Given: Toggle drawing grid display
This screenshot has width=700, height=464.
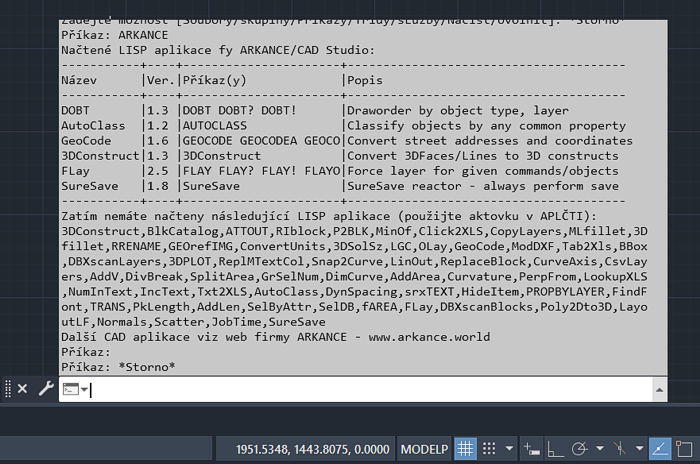Looking at the screenshot, I should point(465,449).
